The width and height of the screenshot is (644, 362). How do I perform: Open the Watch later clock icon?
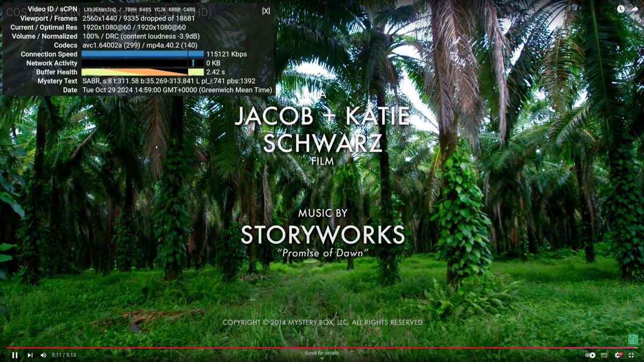(x=620, y=9)
